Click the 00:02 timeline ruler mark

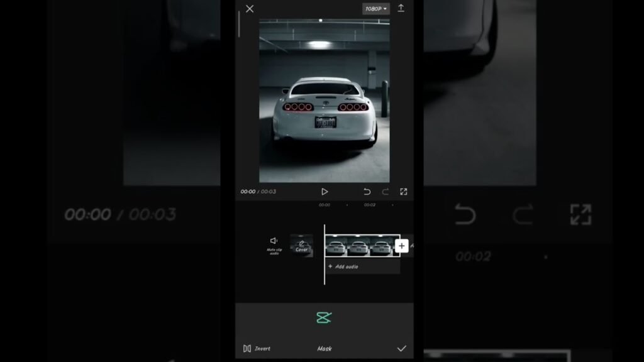pyautogui.click(x=370, y=205)
